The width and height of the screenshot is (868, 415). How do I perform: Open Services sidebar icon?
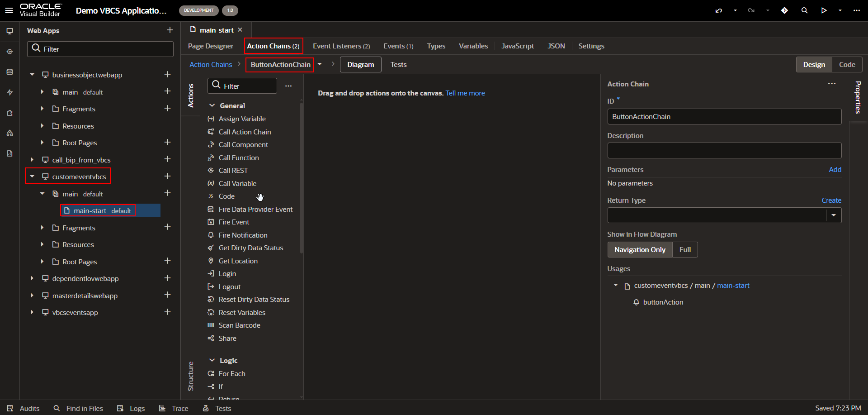pyautogui.click(x=9, y=52)
